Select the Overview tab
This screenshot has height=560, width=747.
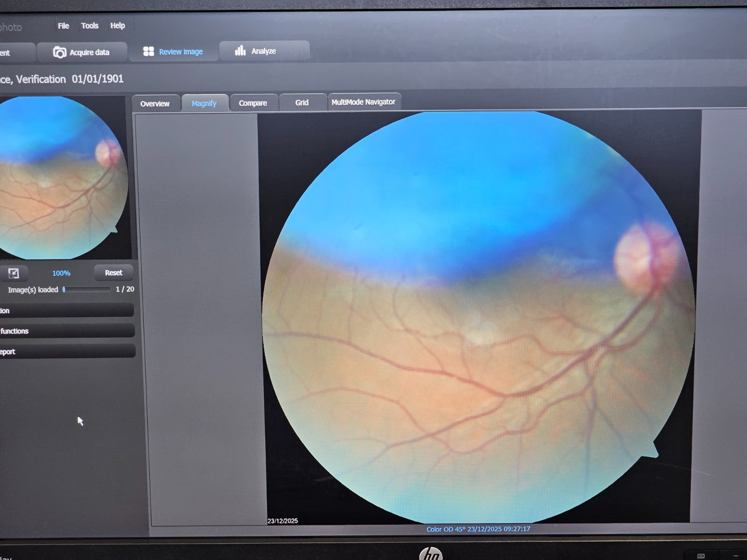155,103
